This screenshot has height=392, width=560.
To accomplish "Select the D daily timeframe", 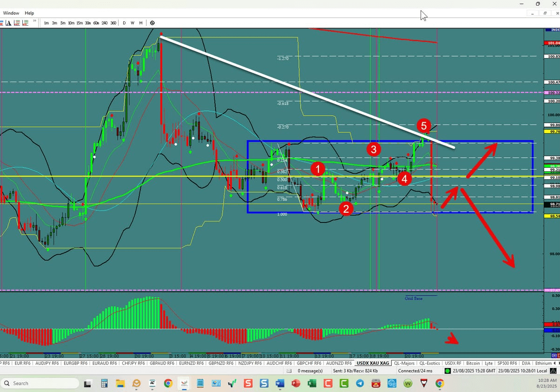I will click(124, 23).
